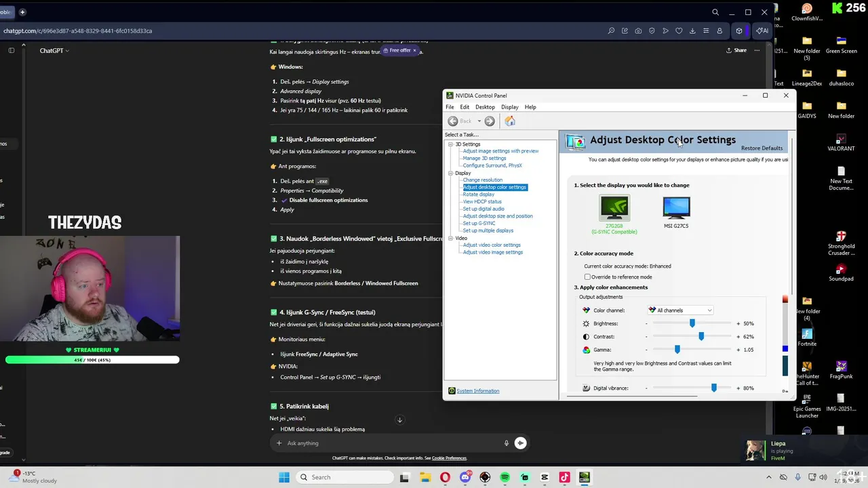Open Discord from the taskbar
Viewport: 868px width, 488px height.
(465, 477)
